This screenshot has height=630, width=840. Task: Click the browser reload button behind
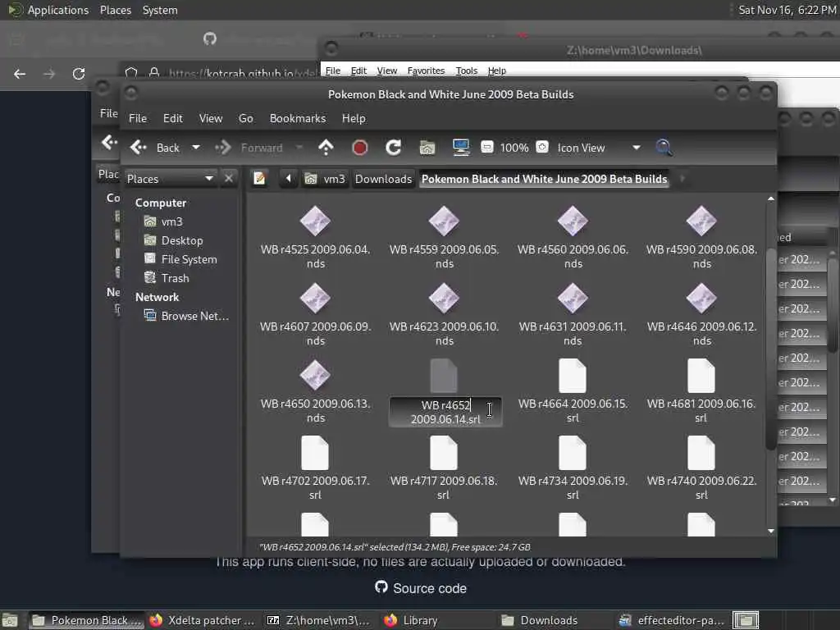point(79,73)
